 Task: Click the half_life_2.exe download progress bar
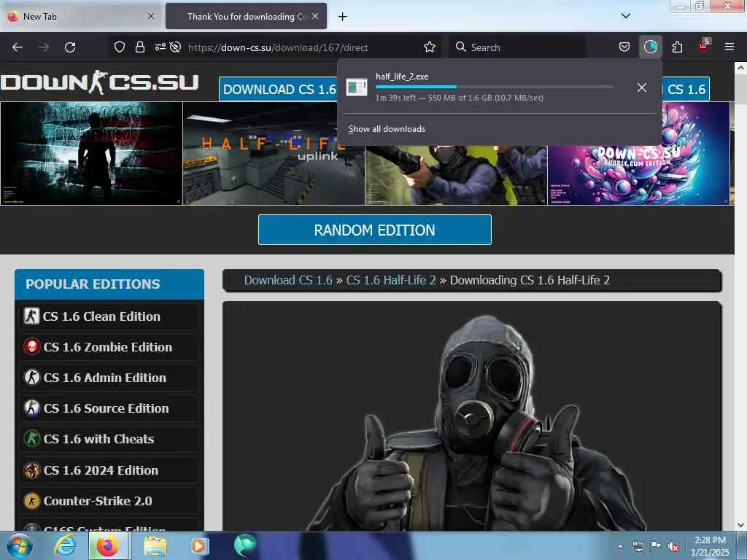pyautogui.click(x=494, y=87)
